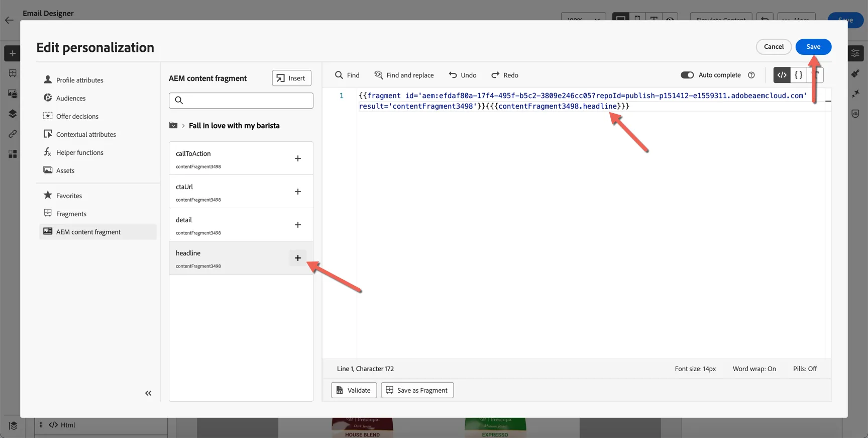Viewport: 868px width, 438px height.
Task: Open Contextual attributes
Action: (98, 134)
